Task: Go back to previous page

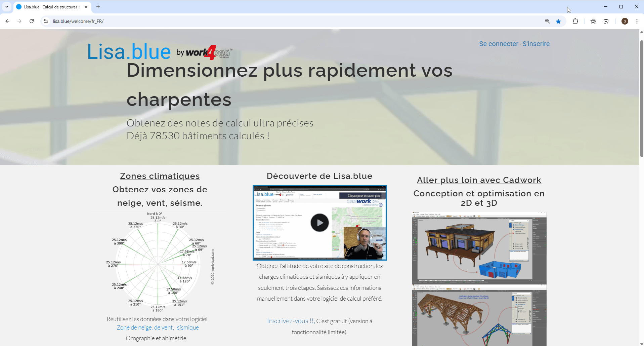Action: click(7, 21)
